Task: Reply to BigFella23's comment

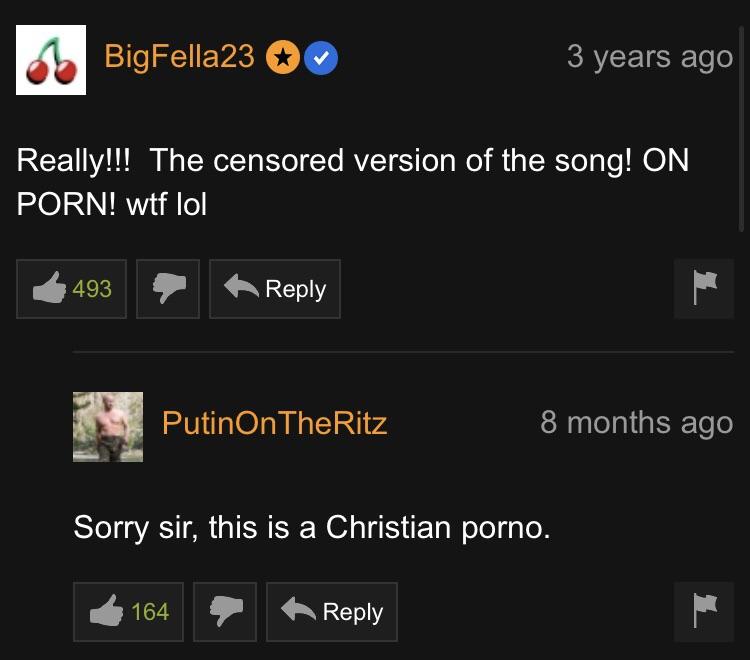Action: point(275,289)
